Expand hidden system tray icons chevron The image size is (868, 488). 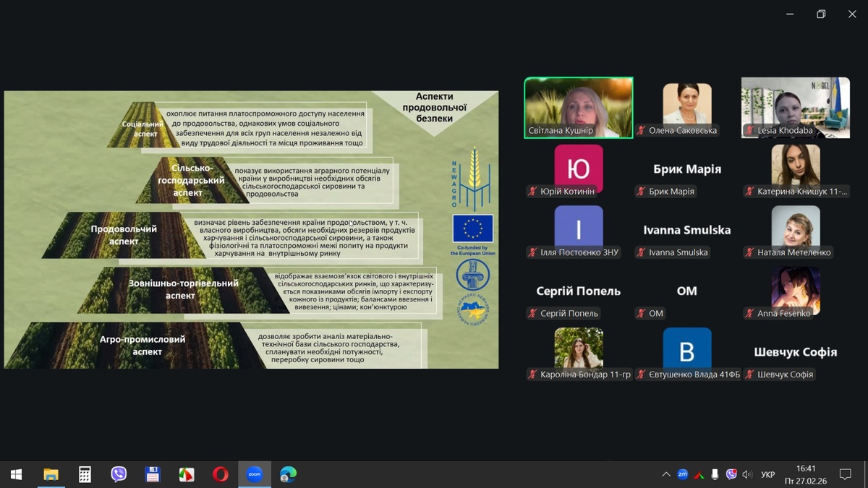(665, 474)
